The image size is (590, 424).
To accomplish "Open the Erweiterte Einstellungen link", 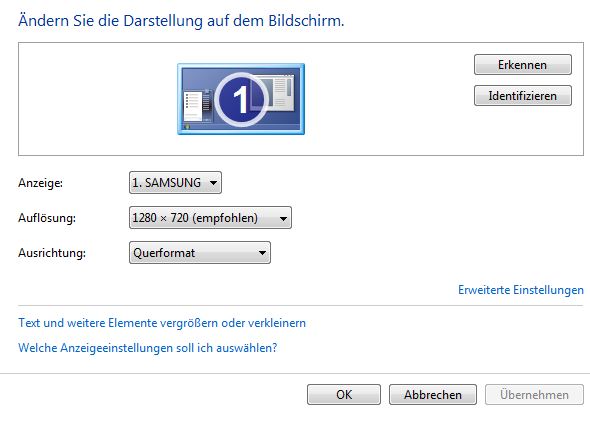I will tap(521, 290).
